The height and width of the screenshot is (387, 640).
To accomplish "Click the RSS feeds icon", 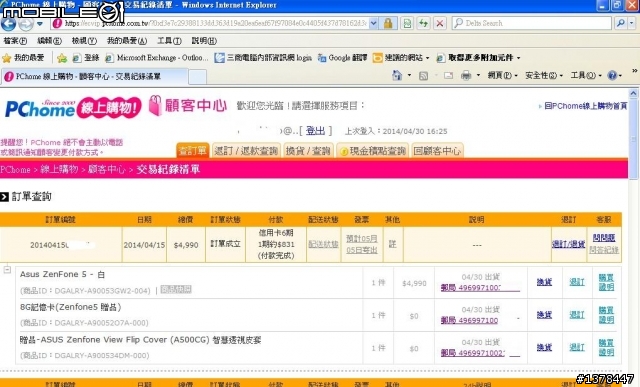I will [424, 76].
